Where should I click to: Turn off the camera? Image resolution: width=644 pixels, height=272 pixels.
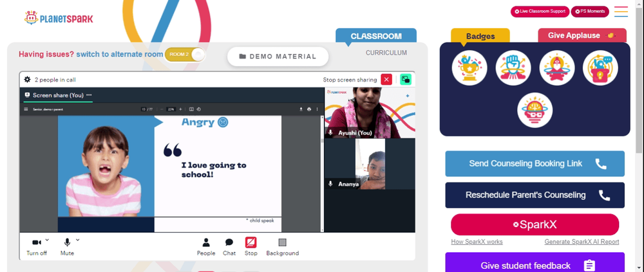click(x=37, y=246)
